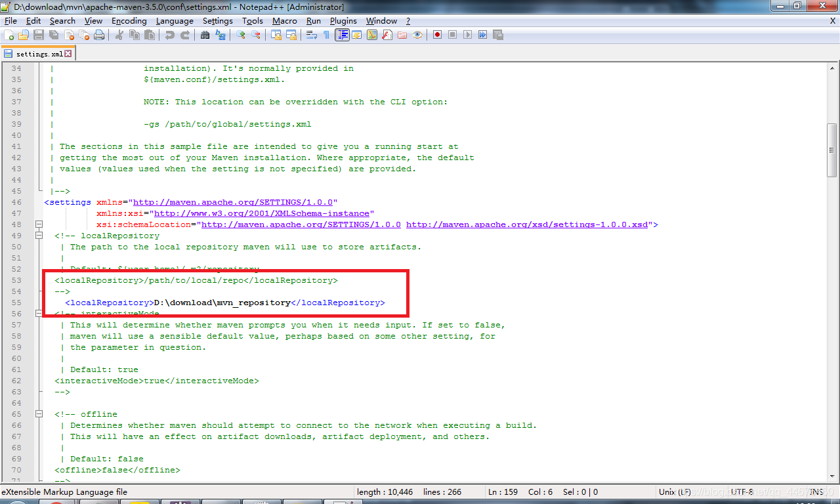The width and height of the screenshot is (840, 504).
Task: Click the schemaLocation SETTINGS/1.0.0 link on line 48
Action: click(x=301, y=224)
